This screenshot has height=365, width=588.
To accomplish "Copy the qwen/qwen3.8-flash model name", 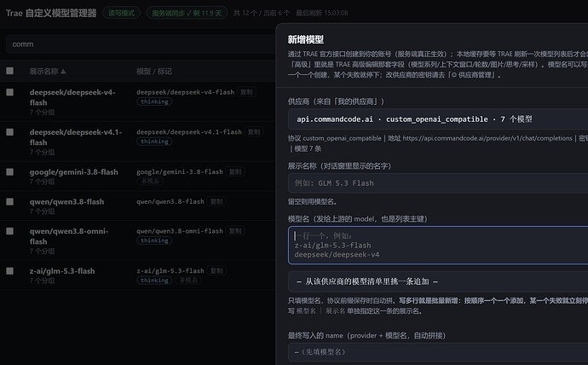I will (216, 201).
